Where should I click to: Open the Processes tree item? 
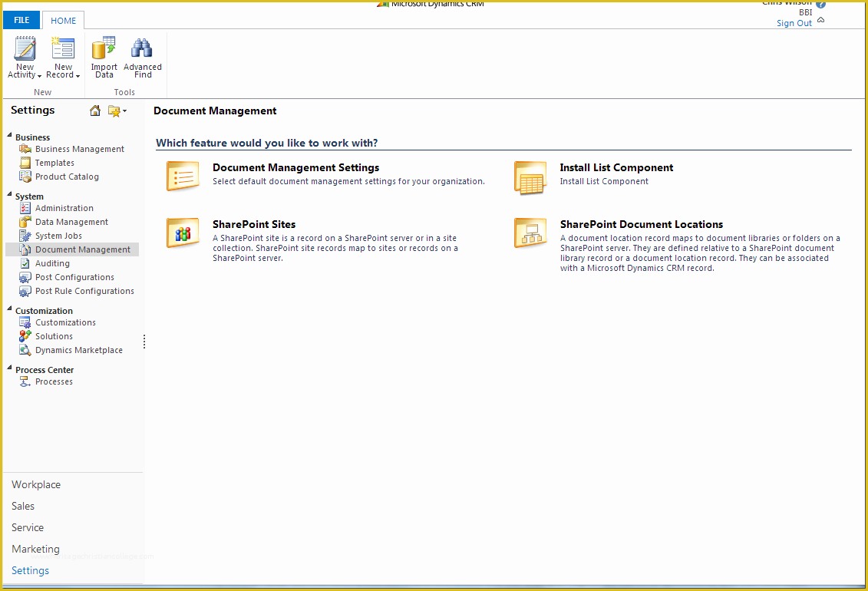click(x=54, y=381)
